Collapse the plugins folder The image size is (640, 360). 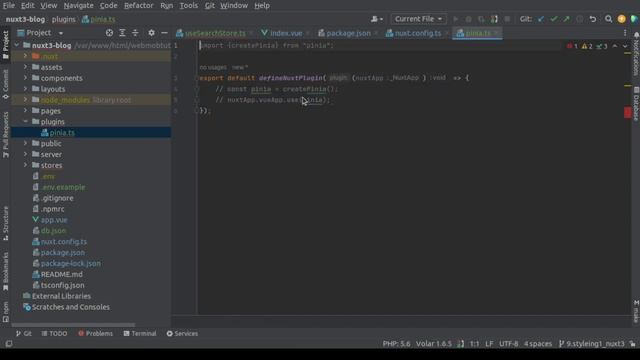point(25,122)
